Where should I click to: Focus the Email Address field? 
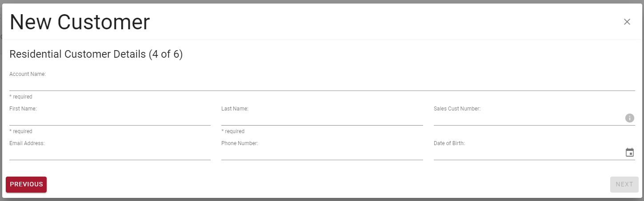110,154
